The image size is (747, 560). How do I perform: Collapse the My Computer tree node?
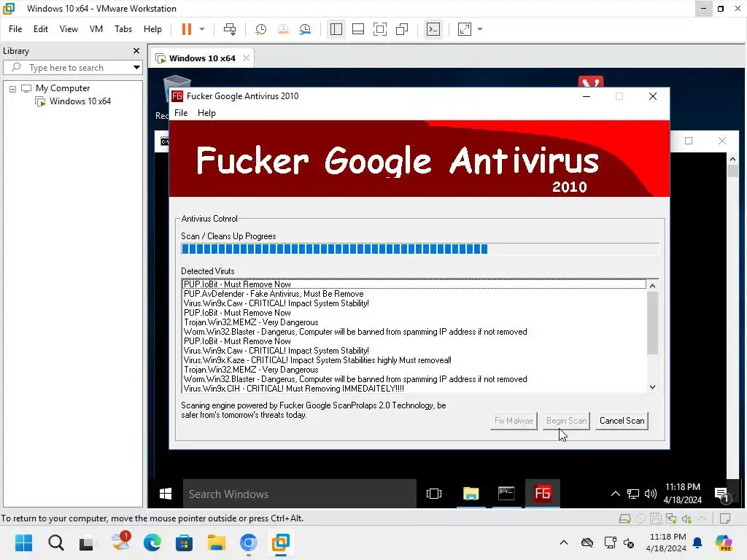[x=13, y=88]
